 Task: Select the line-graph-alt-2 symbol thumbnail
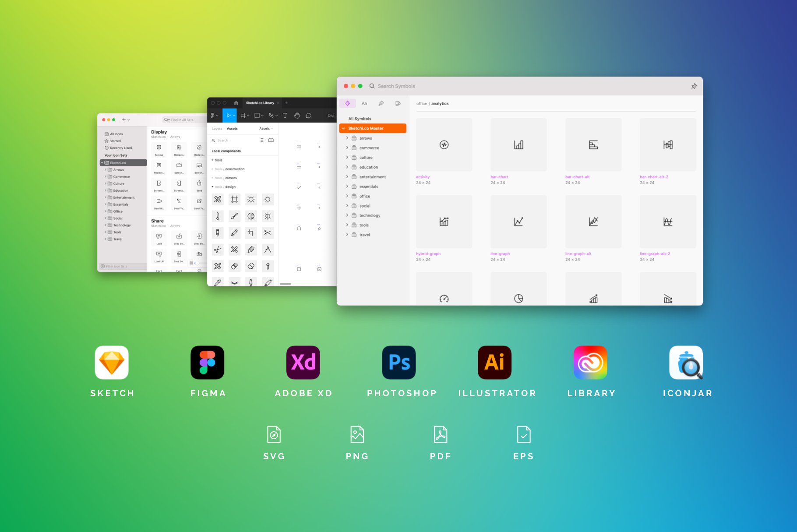tap(668, 222)
